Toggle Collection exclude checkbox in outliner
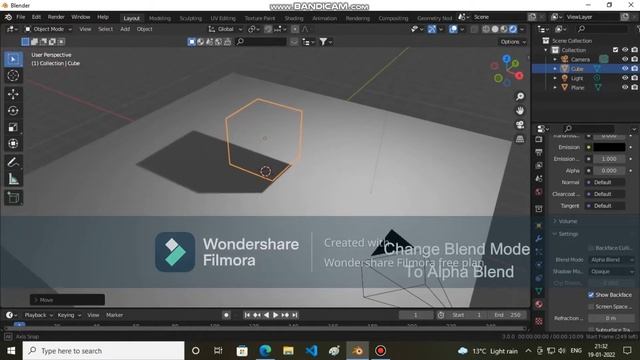Viewport: 640px width, 360px height. 616,50
